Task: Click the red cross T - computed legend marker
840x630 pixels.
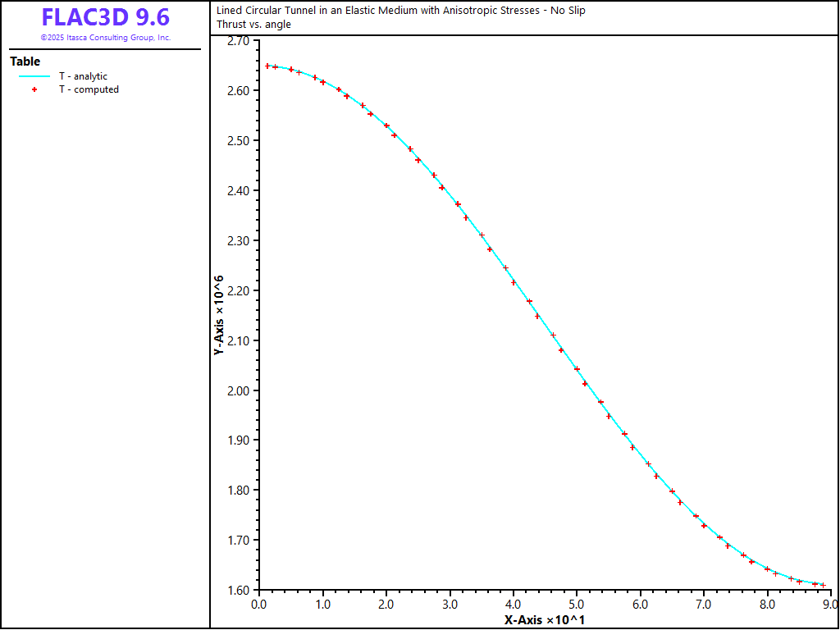Action: point(34,89)
